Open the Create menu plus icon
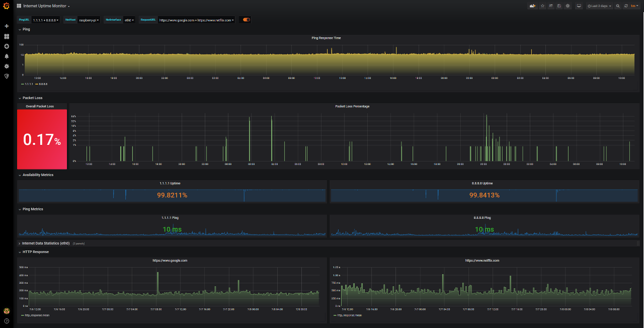Image resolution: width=644 pixels, height=328 pixels. (x=7, y=26)
